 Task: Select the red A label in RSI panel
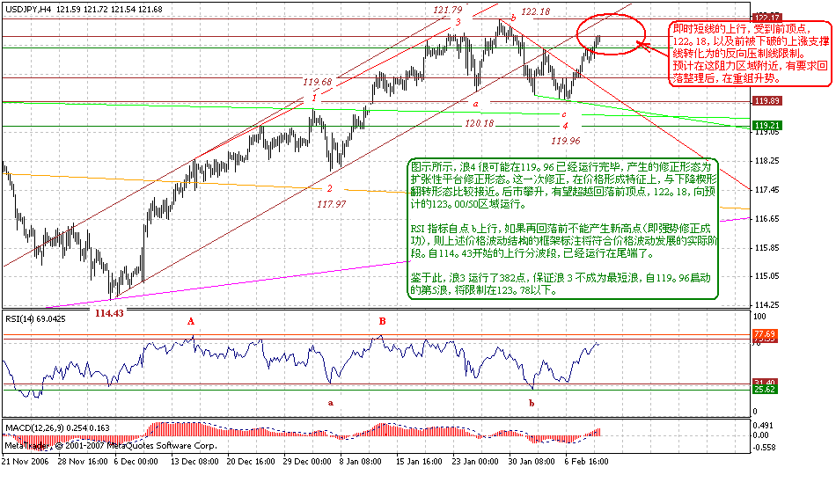[x=191, y=321]
